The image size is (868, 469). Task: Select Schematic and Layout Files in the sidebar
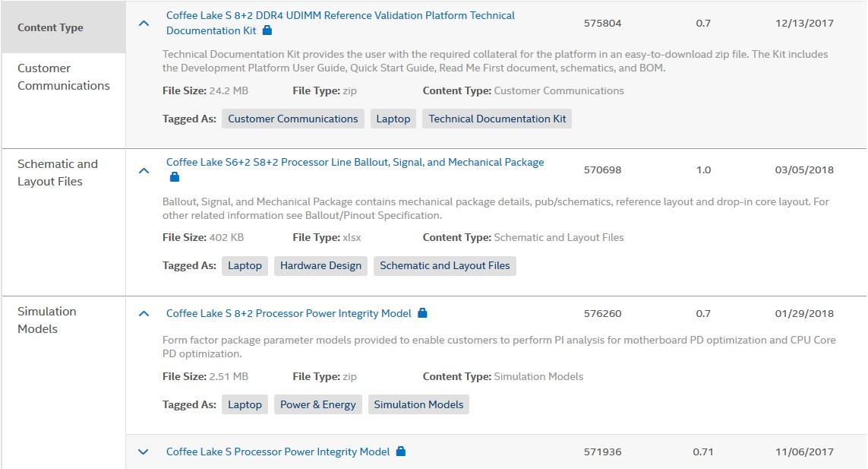(58, 172)
